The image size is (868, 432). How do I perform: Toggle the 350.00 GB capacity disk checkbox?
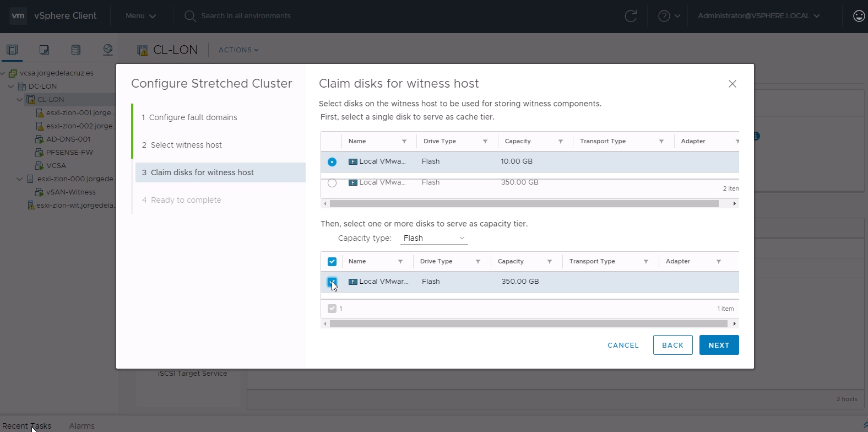point(332,282)
